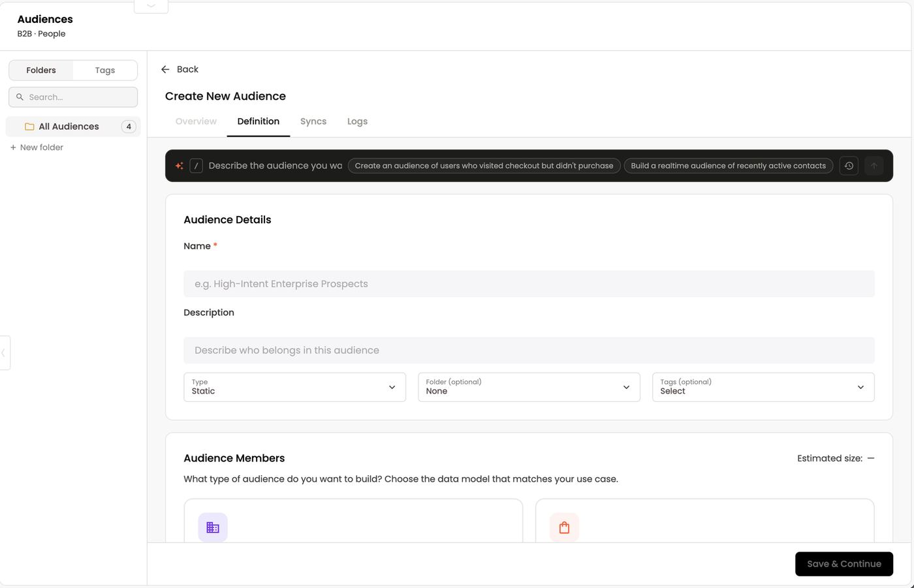Viewport: 914px width, 588px height.
Task: Click the sidebar Search field
Action: pyautogui.click(x=73, y=97)
